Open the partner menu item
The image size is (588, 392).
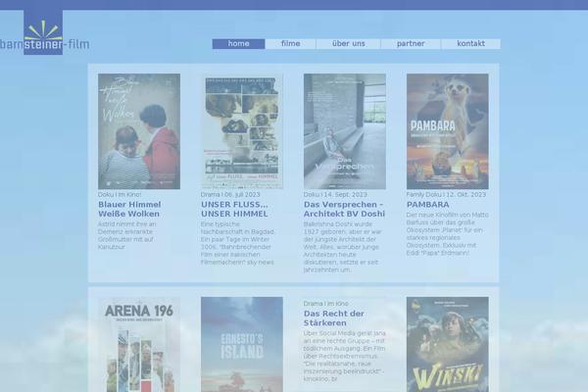[x=411, y=44]
